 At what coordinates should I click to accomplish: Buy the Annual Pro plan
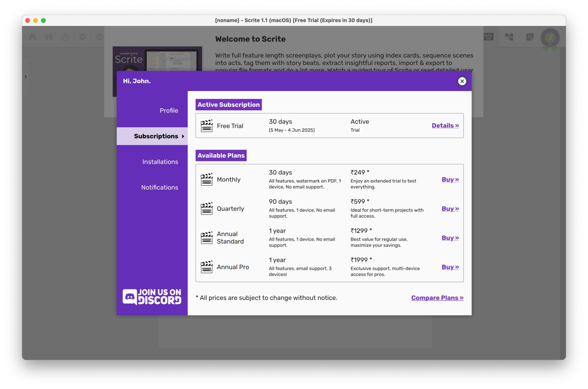point(450,267)
